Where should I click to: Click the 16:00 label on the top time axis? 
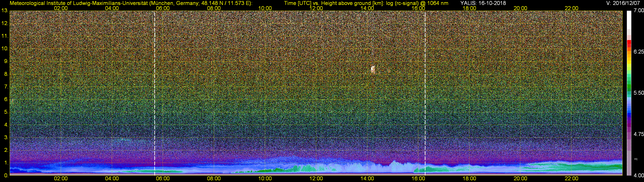point(418,8)
